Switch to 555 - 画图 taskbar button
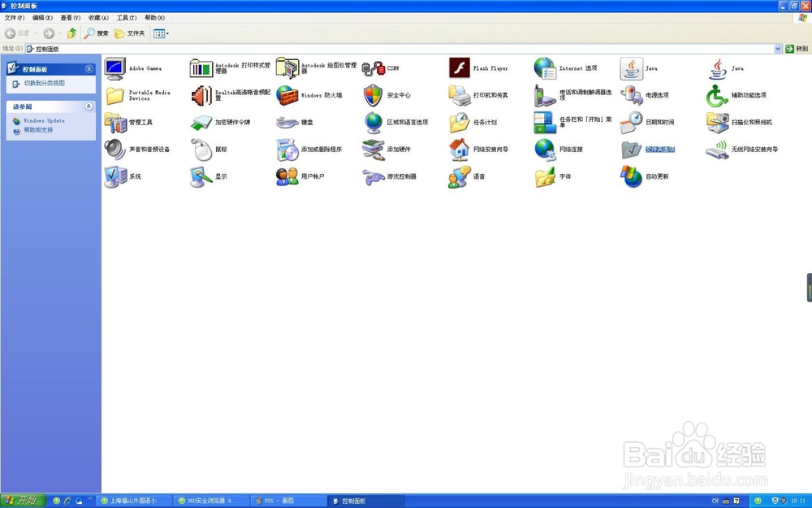Image resolution: width=812 pixels, height=508 pixels. 288,501
